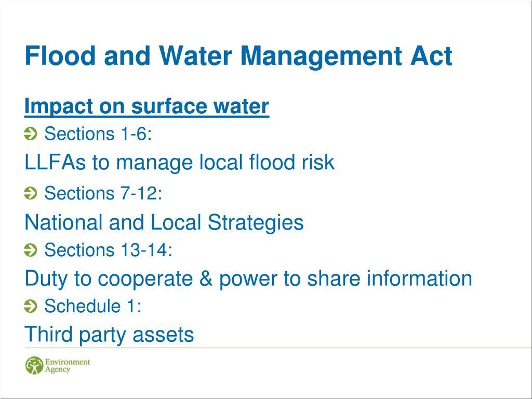Click the Environment Agency logo icon
The width and height of the screenshot is (532, 399).
34,365
